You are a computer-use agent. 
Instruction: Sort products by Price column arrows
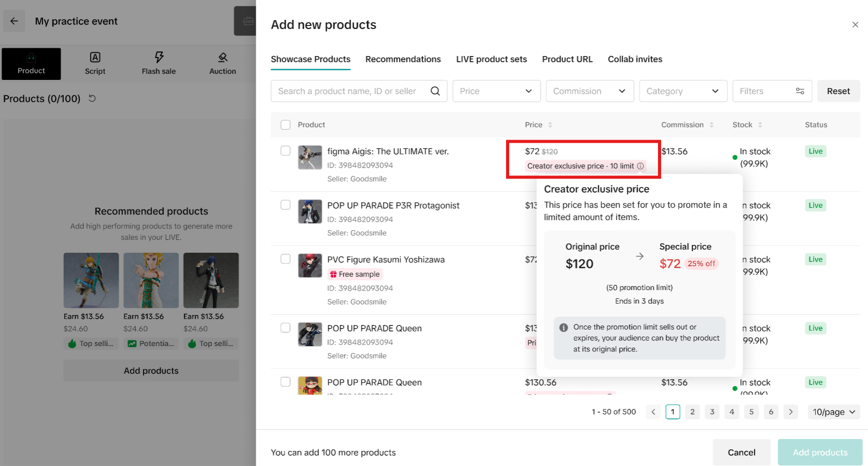(550, 125)
